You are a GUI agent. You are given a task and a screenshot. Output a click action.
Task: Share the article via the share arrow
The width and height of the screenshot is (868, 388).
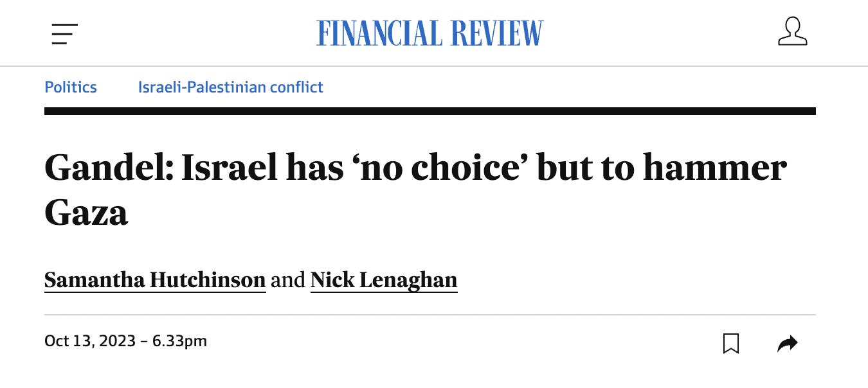[x=788, y=342]
